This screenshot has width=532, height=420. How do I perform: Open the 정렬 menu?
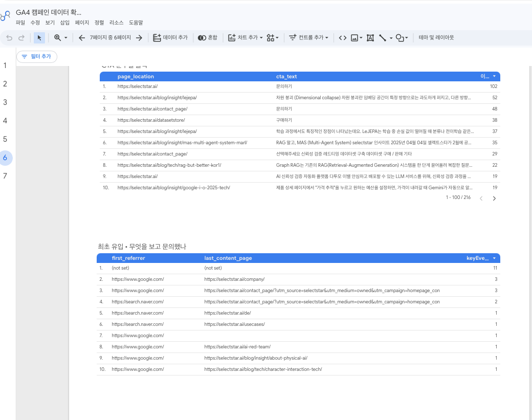(99, 23)
